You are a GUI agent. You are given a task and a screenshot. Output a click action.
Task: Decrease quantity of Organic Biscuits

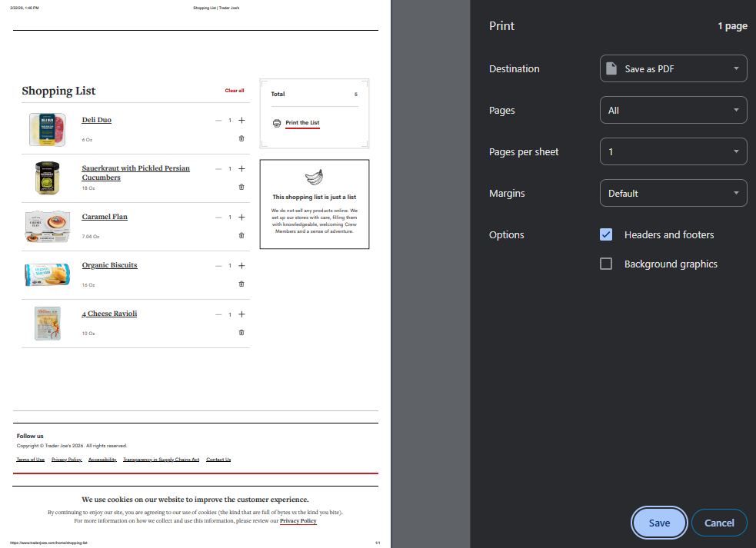218,266
